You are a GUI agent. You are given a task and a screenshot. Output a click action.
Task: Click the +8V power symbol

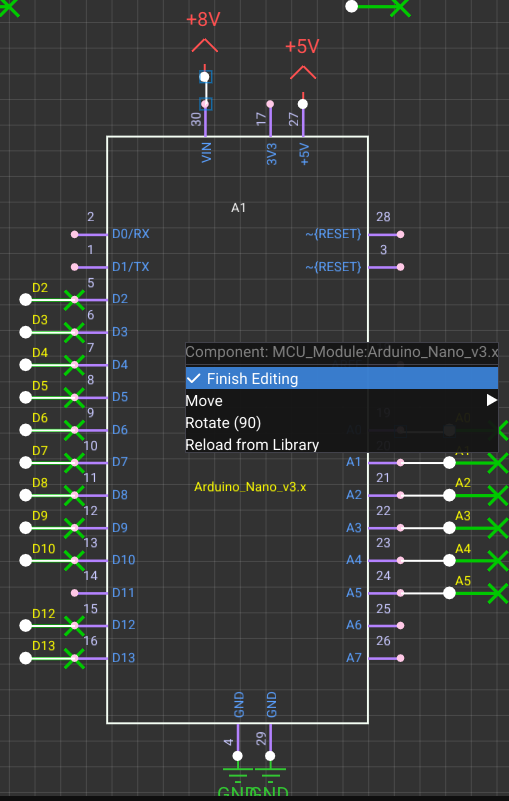click(204, 43)
